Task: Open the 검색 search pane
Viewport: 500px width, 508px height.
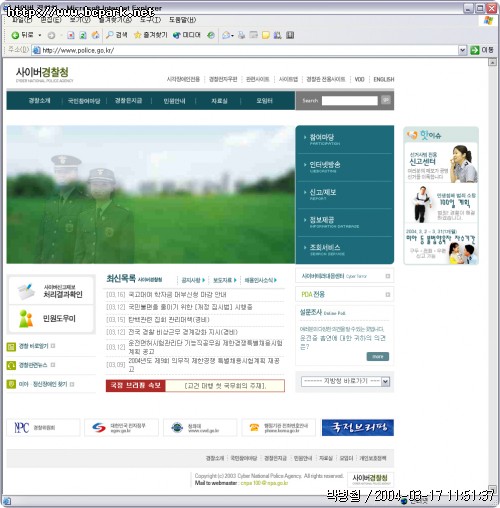Action: click(x=117, y=35)
